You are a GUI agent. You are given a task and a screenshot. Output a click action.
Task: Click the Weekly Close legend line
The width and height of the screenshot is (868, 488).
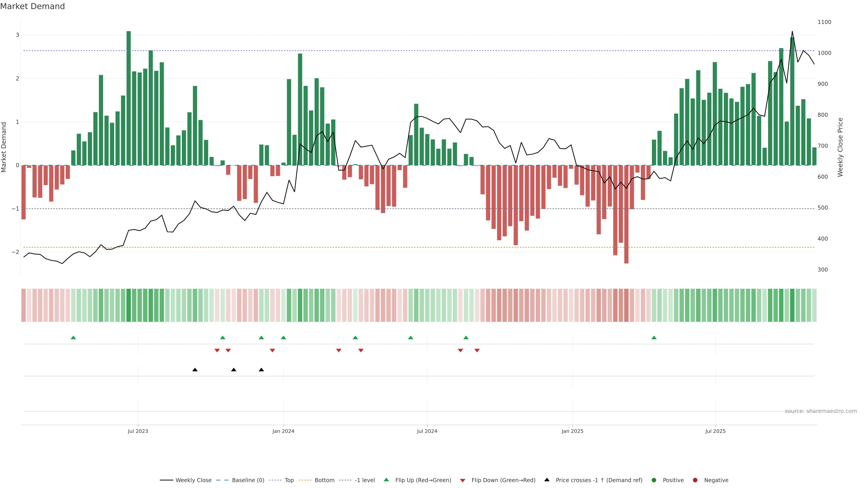point(166,480)
